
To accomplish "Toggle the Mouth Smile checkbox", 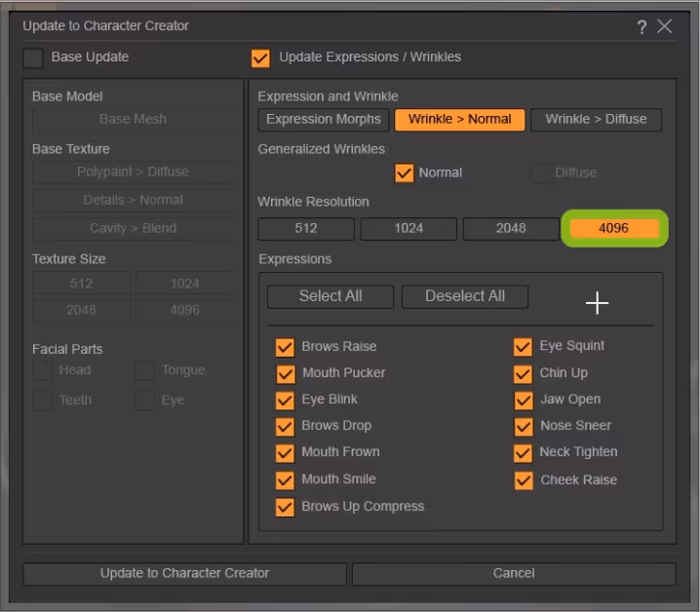I will coord(285,480).
